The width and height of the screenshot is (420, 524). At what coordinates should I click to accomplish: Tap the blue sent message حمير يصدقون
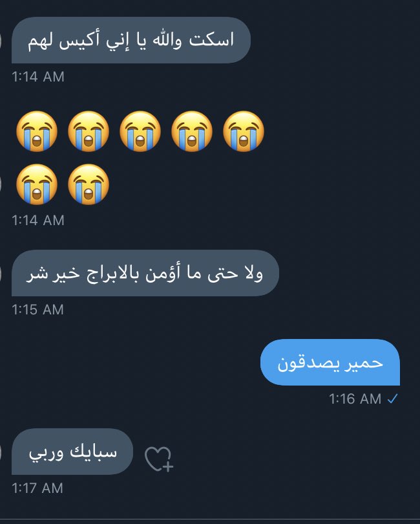coord(330,362)
